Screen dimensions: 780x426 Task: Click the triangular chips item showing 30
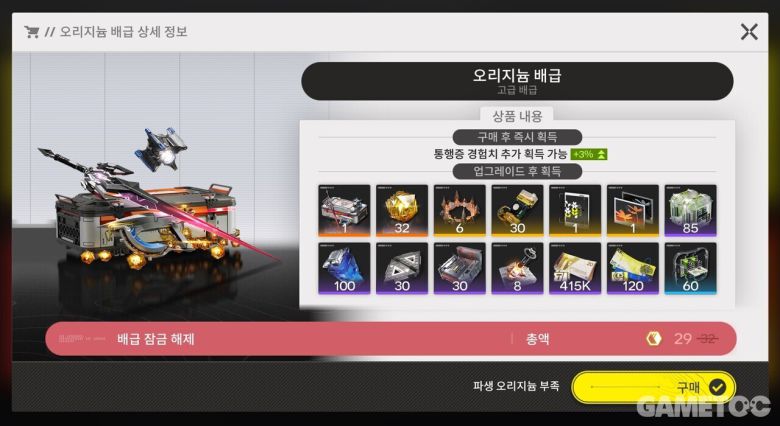pyautogui.click(x=402, y=268)
